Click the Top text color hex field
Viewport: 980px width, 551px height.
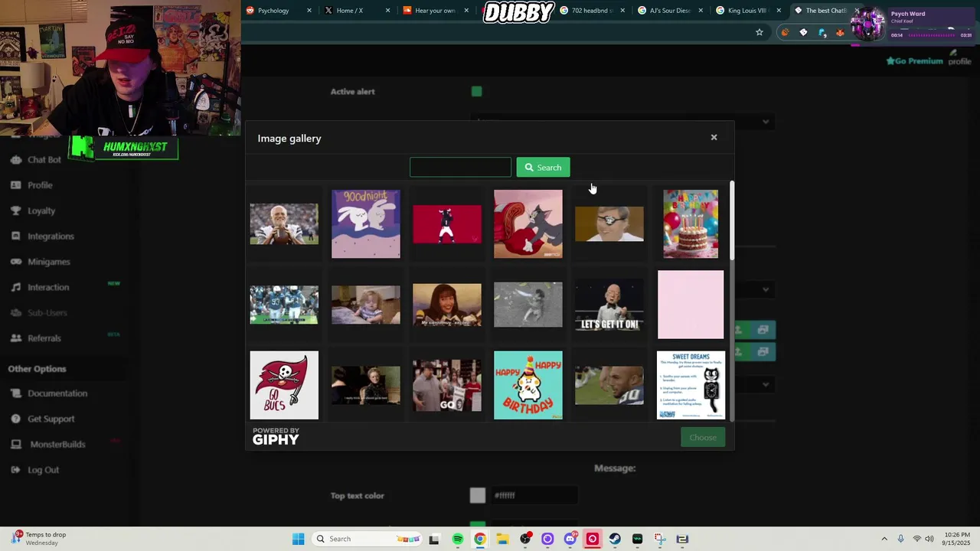534,496
